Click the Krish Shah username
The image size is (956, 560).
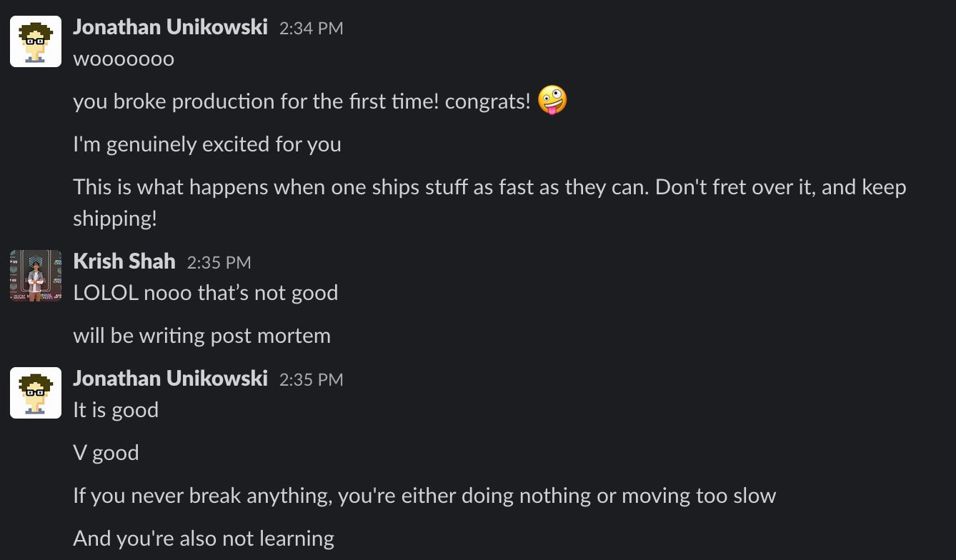(x=124, y=261)
